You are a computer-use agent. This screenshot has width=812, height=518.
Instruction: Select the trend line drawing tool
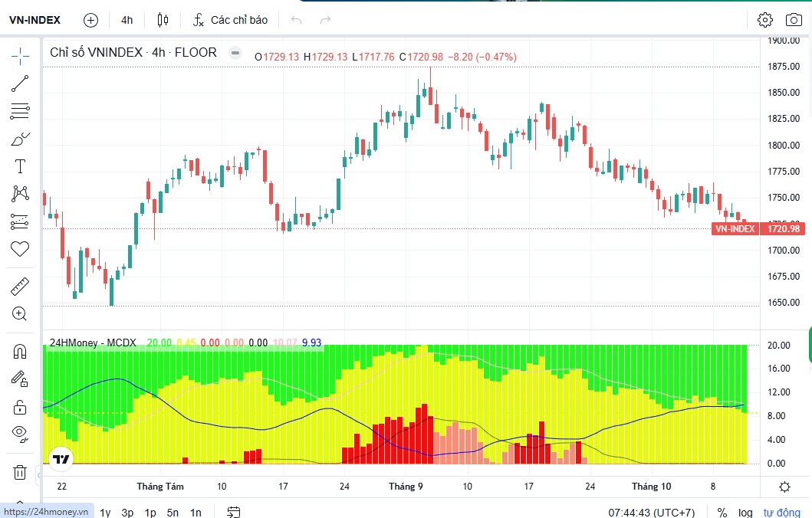coord(20,84)
